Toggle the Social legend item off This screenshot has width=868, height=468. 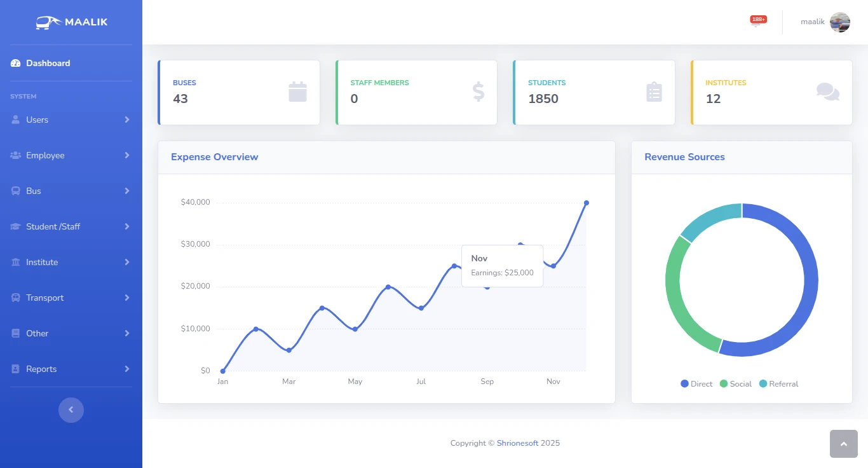click(735, 384)
